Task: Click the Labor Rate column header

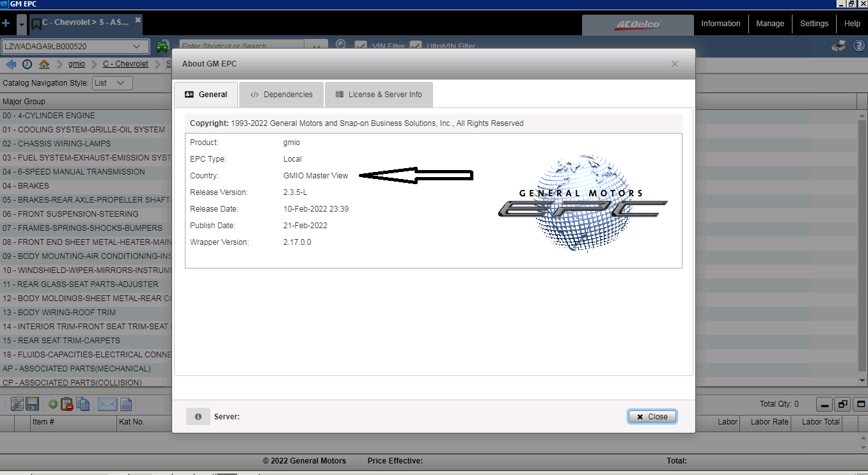Action: [769, 422]
